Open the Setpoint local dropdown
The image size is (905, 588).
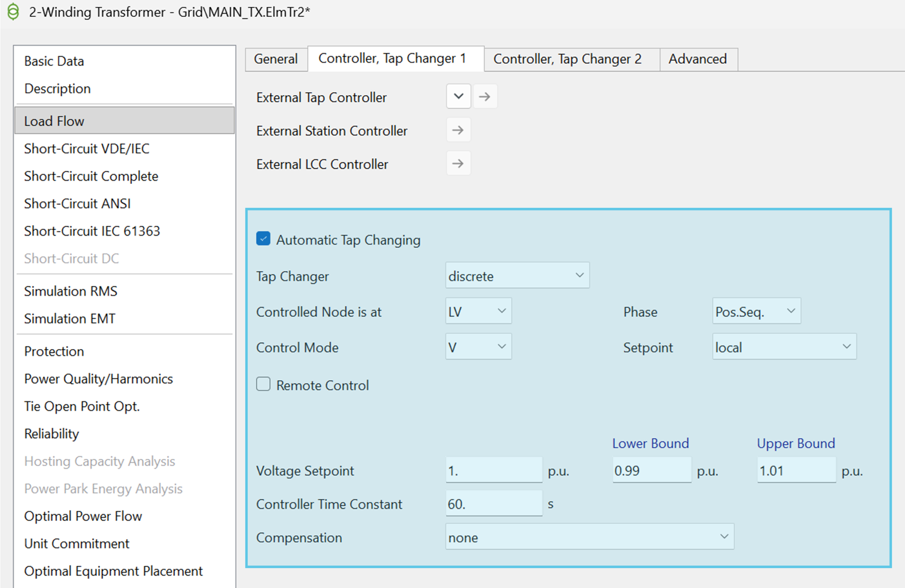click(x=784, y=347)
